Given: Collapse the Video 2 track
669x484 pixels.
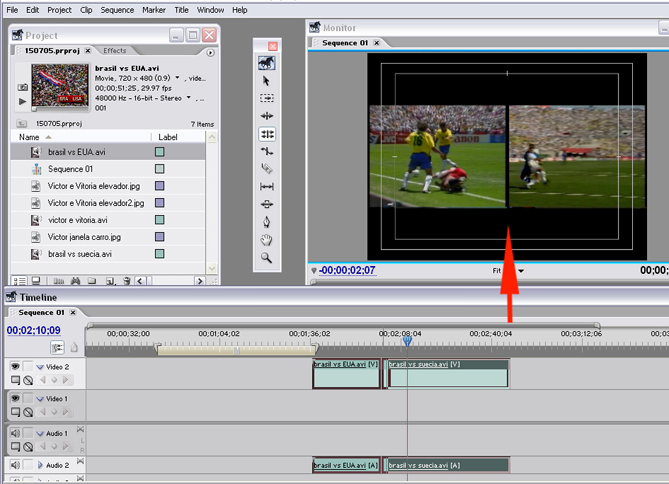Looking at the screenshot, I should tap(41, 367).
